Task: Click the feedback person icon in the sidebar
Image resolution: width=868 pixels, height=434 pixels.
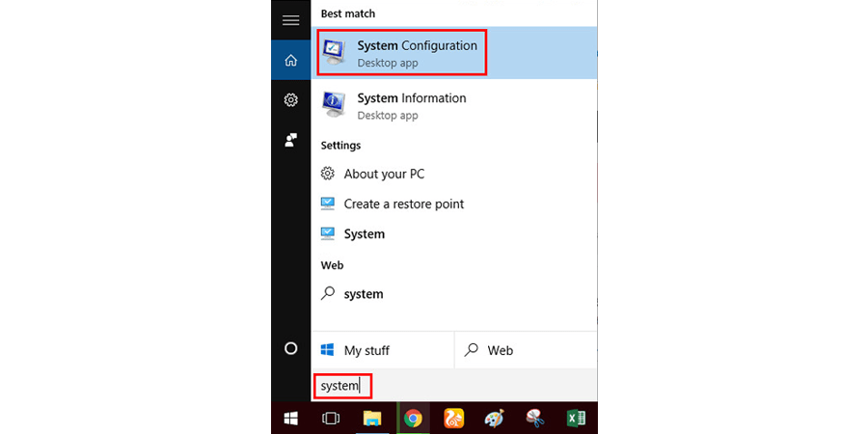Action: pos(290,140)
